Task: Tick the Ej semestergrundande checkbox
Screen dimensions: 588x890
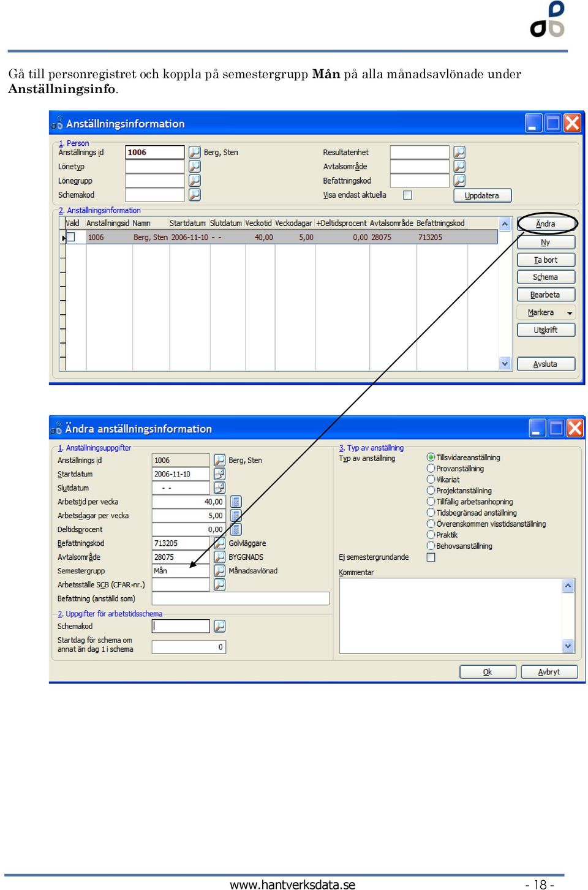Action: click(x=431, y=557)
